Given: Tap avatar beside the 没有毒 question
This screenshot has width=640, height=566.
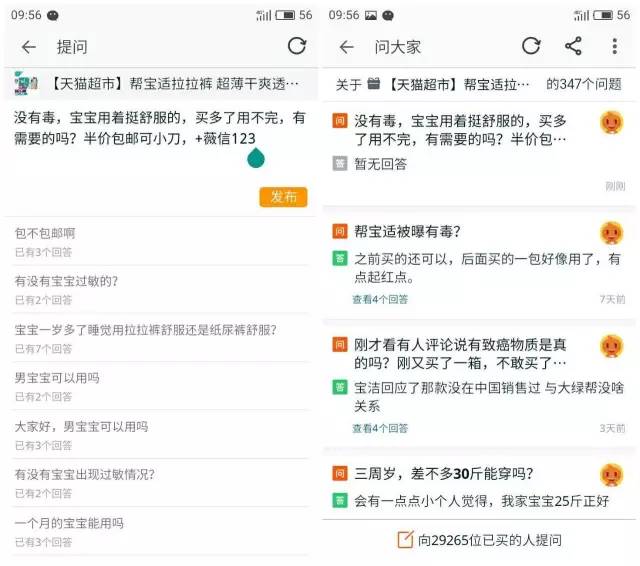Looking at the screenshot, I should (x=611, y=122).
